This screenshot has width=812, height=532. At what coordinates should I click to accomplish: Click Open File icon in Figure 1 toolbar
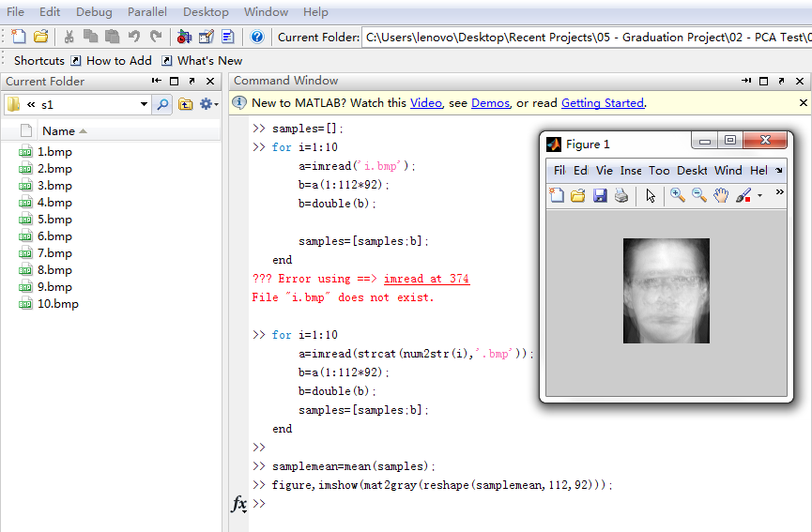click(578, 195)
